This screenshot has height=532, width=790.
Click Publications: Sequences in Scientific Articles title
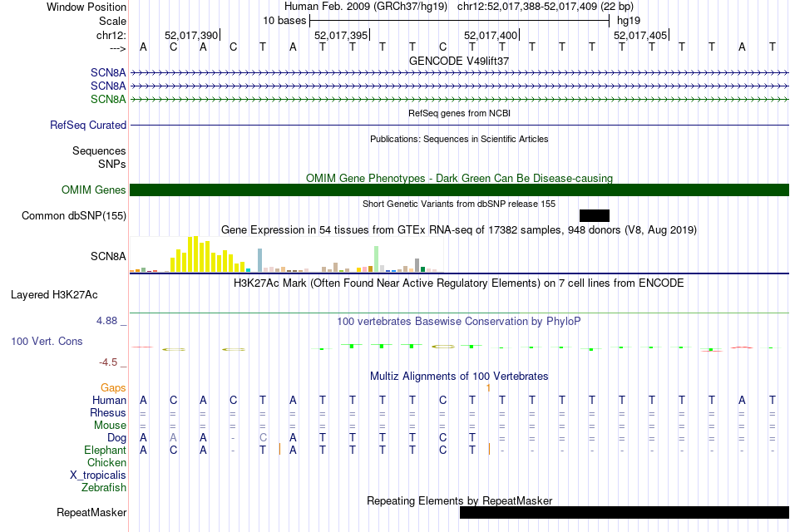[x=459, y=139]
